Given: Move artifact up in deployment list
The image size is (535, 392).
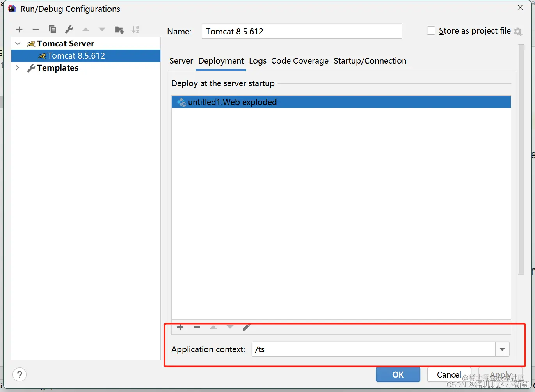Looking at the screenshot, I should pos(213,327).
